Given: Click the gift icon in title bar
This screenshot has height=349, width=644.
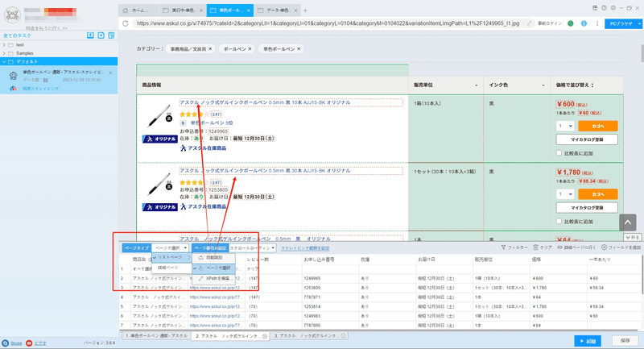Looking at the screenshot, I should [x=595, y=8].
